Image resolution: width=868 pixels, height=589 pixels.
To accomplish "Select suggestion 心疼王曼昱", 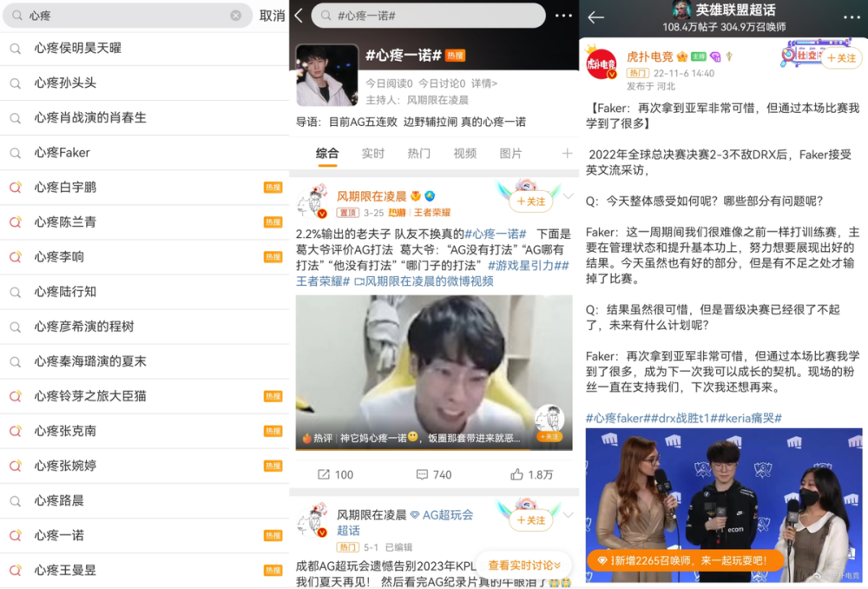I will (x=144, y=570).
